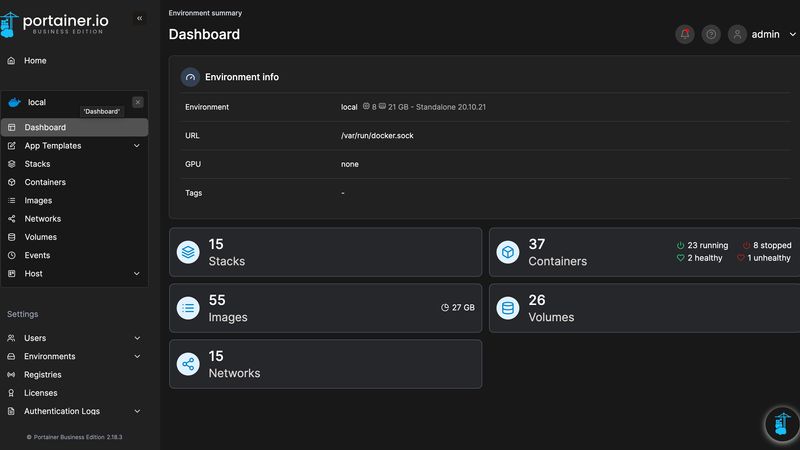Click the Networks share icon tile
800x450 pixels.
188,365
